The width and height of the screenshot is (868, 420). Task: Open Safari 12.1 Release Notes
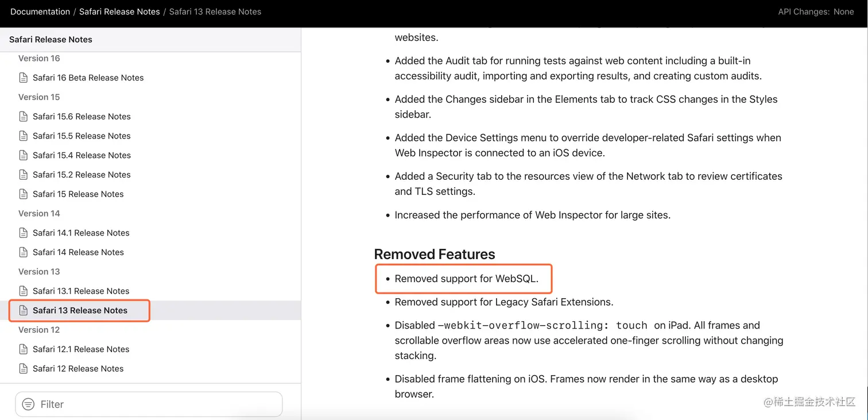point(81,349)
